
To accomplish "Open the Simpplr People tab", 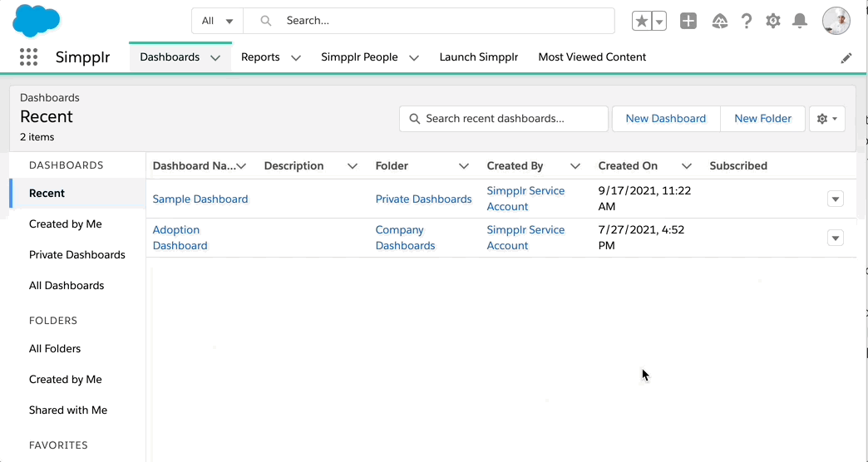I will click(x=359, y=57).
